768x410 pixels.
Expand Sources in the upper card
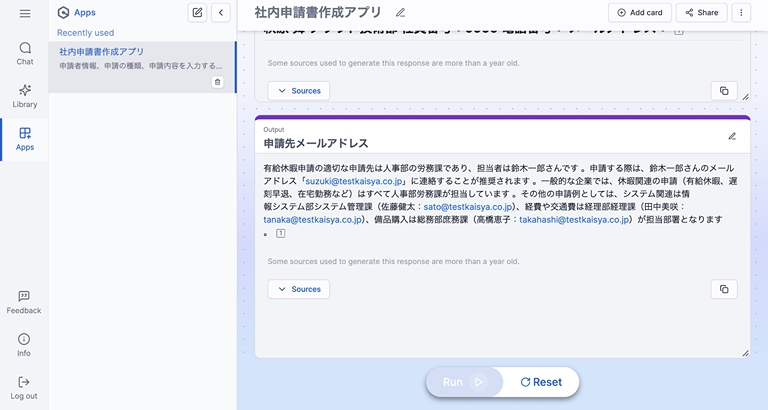pos(297,91)
